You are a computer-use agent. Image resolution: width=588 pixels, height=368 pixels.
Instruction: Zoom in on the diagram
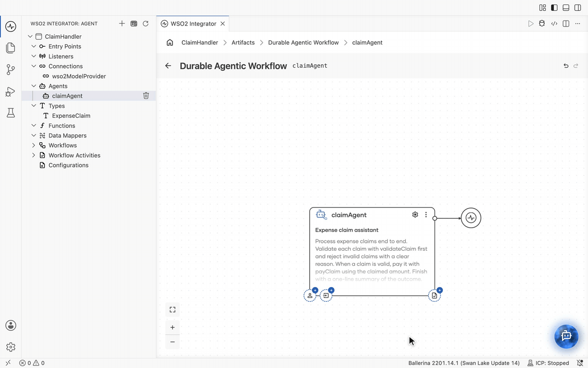click(172, 327)
